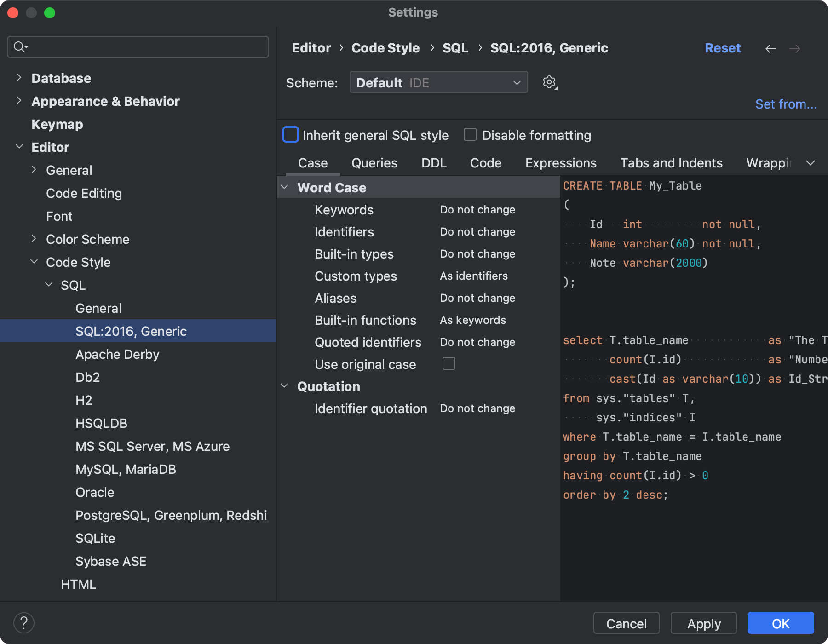Open the Tabs and Indents tab

(x=671, y=163)
